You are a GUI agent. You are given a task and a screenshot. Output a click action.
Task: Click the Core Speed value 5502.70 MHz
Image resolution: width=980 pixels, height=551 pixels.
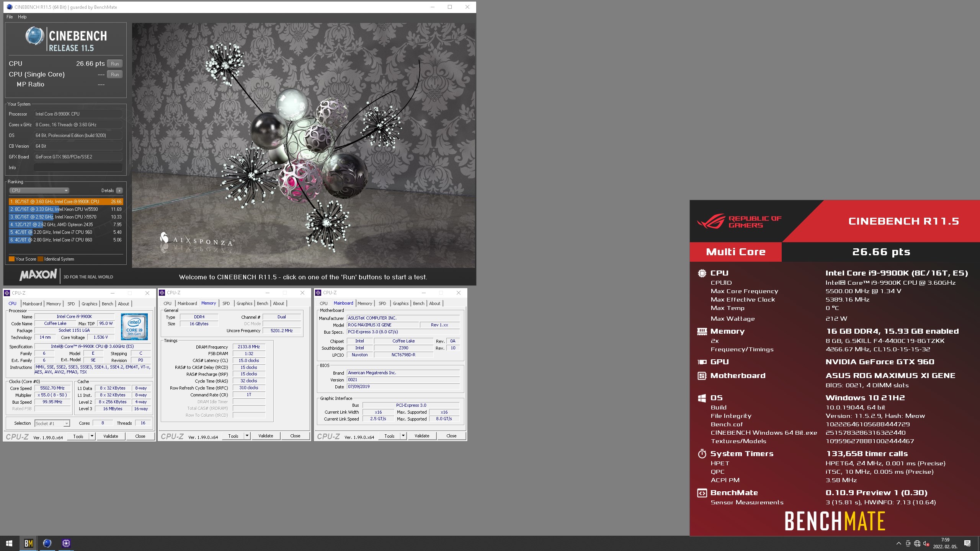(x=52, y=388)
